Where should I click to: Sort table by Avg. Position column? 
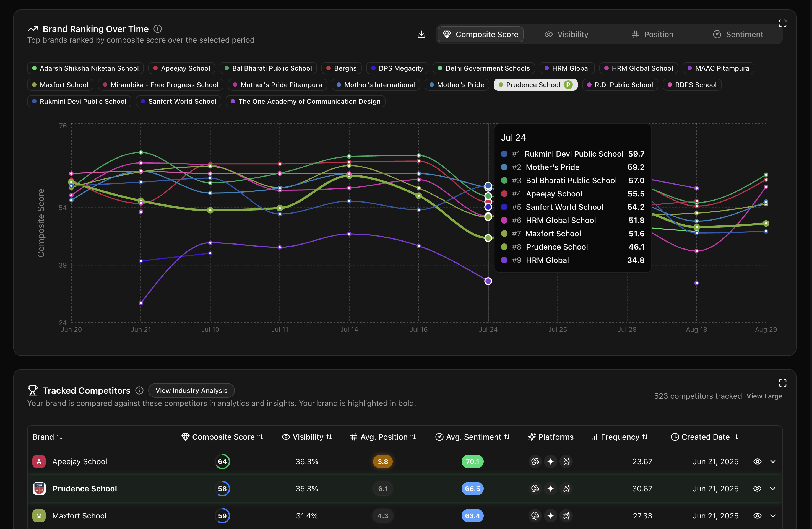pos(383,437)
